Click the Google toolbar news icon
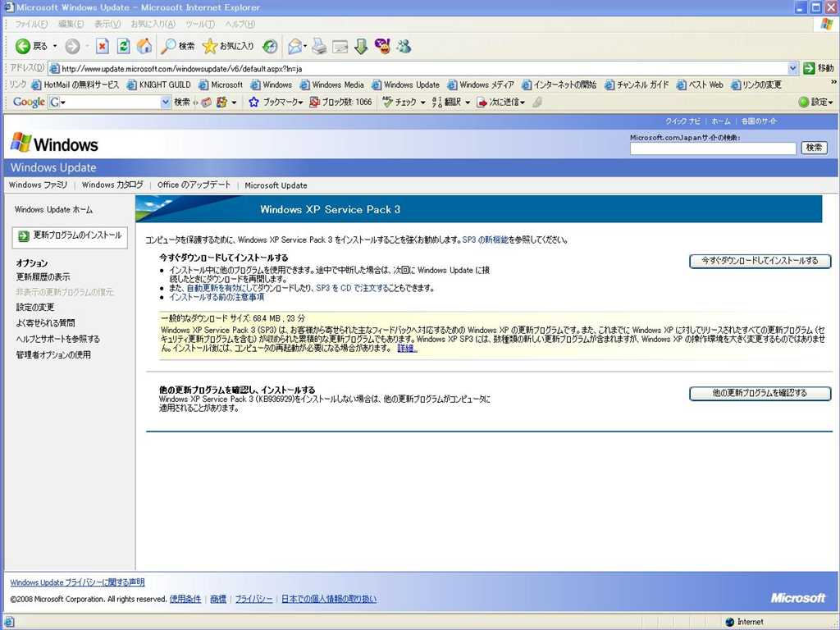The width and height of the screenshot is (840, 630). click(206, 102)
